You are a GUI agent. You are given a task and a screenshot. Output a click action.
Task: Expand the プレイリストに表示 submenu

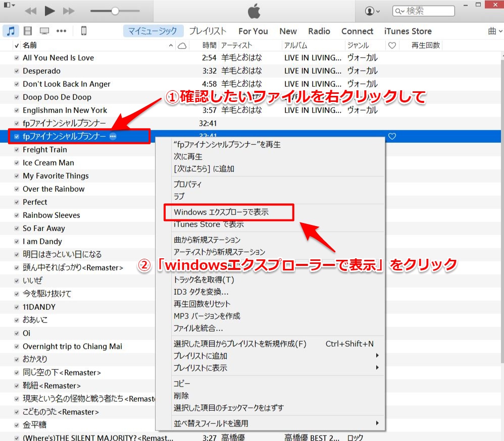point(200,368)
